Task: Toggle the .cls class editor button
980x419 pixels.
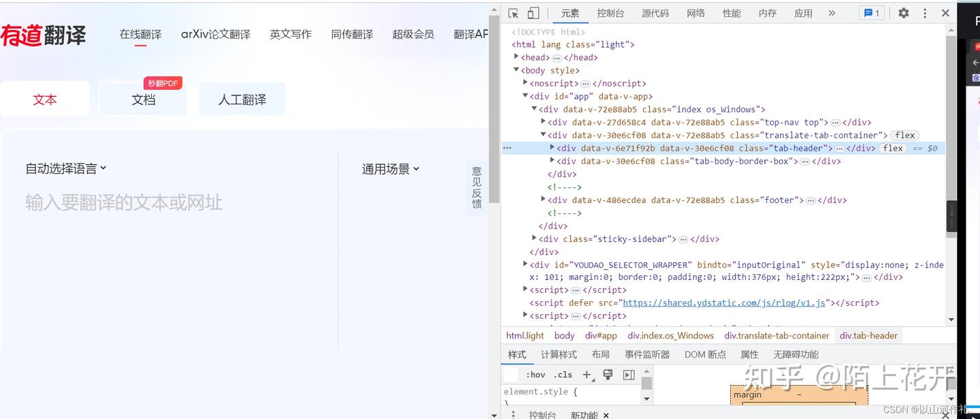Action: click(563, 375)
